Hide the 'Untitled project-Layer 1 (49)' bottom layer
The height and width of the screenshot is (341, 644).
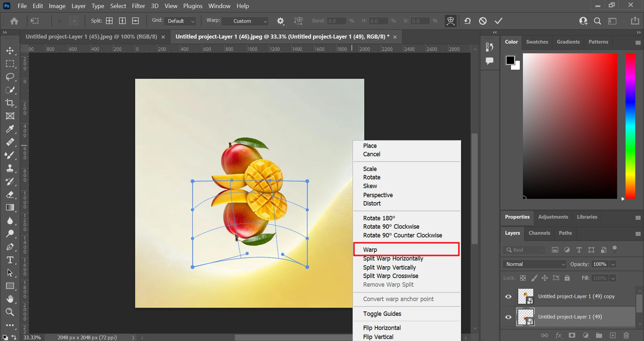click(x=508, y=317)
